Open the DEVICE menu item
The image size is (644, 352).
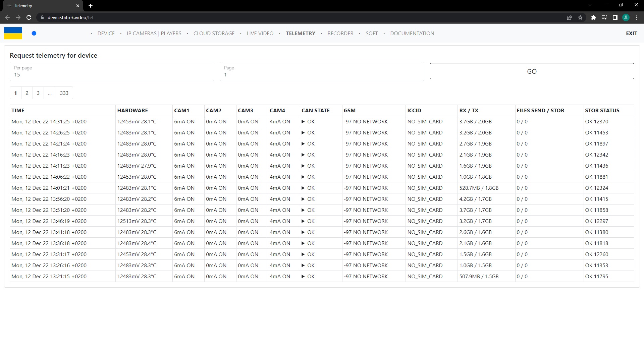pyautogui.click(x=106, y=34)
